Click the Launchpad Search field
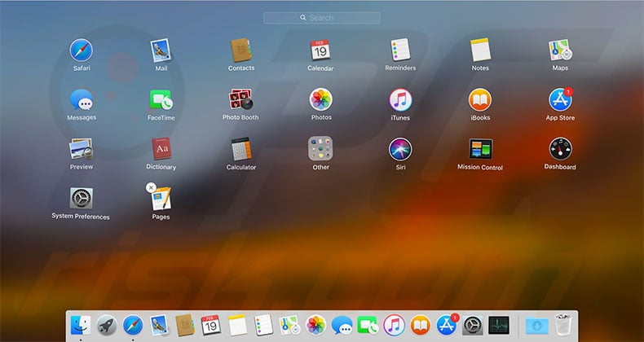 click(321, 18)
